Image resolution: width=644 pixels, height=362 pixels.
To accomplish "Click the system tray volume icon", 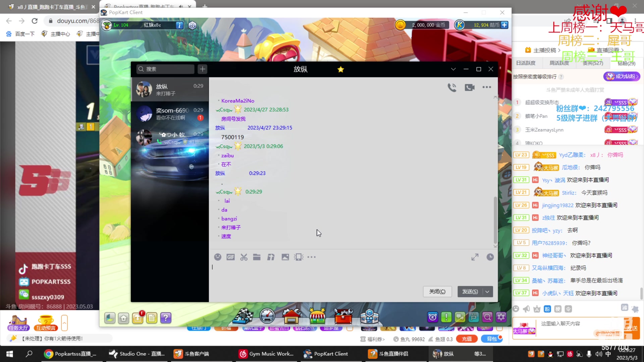I will pos(599,354).
